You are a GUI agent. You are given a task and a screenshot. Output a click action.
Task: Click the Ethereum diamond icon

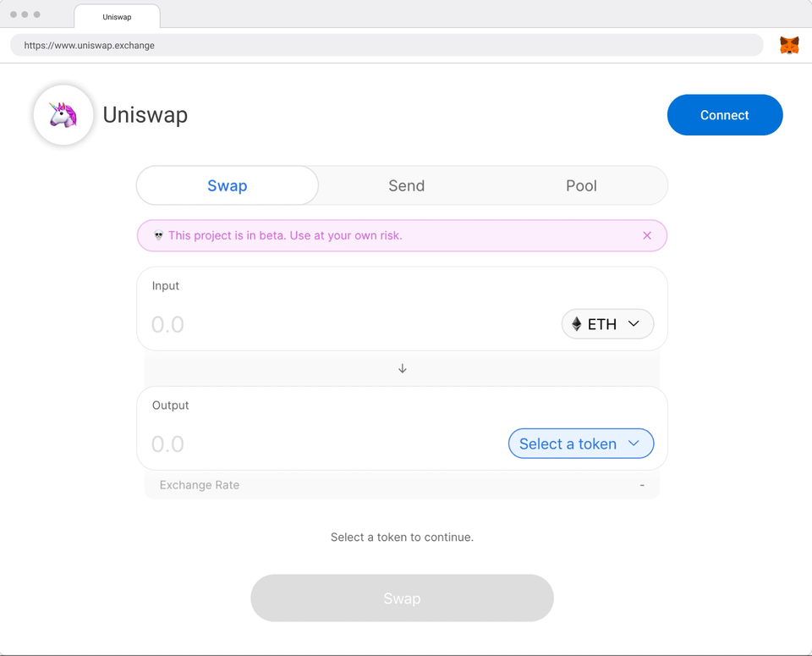click(x=576, y=324)
